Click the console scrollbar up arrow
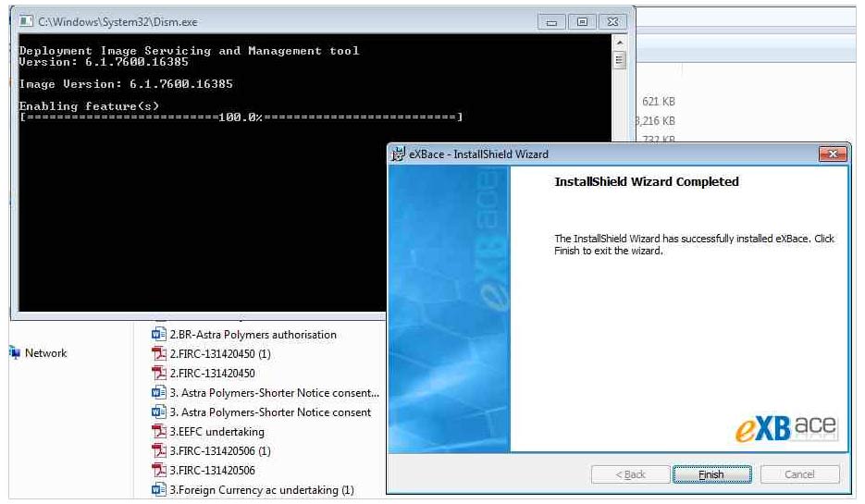 click(x=619, y=43)
